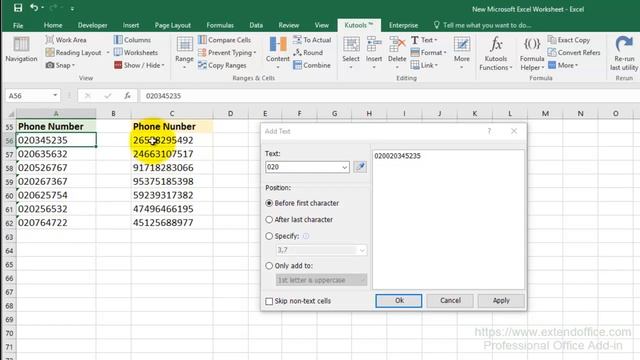Screen dimensions: 640x360
Task: Open the Columns tool
Action: pyautogui.click(x=132, y=40)
